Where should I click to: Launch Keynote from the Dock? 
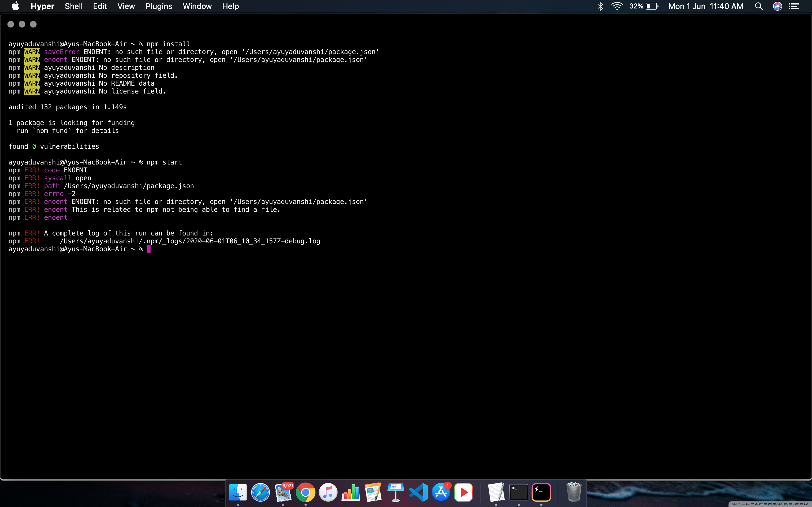pyautogui.click(x=396, y=492)
